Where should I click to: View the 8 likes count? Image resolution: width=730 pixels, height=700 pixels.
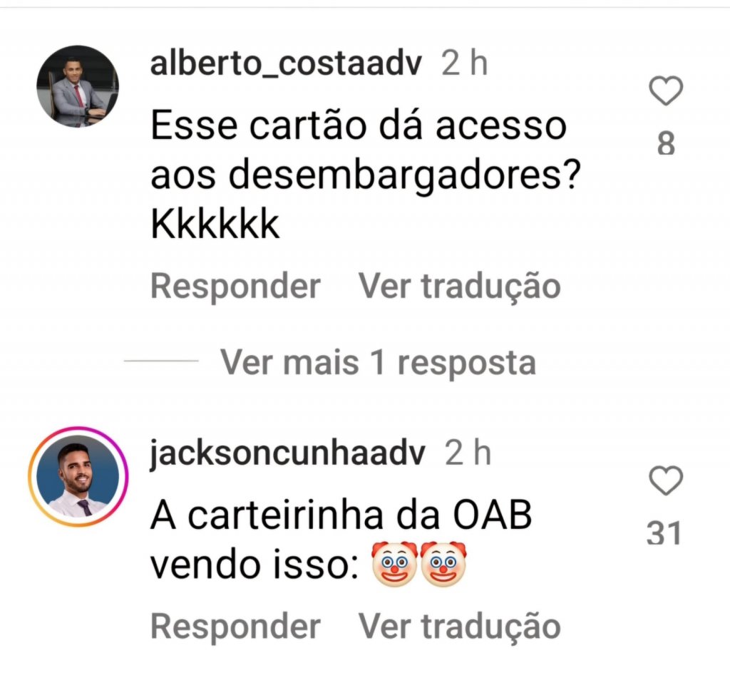tap(666, 143)
